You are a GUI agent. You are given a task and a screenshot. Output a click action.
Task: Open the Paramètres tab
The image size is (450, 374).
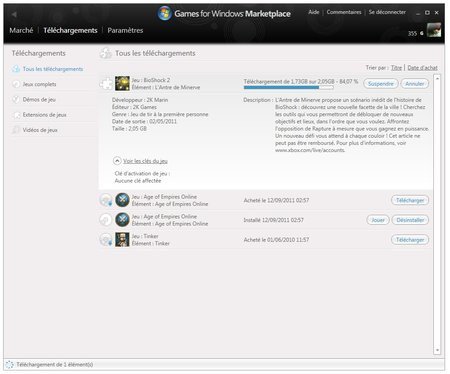click(x=125, y=30)
